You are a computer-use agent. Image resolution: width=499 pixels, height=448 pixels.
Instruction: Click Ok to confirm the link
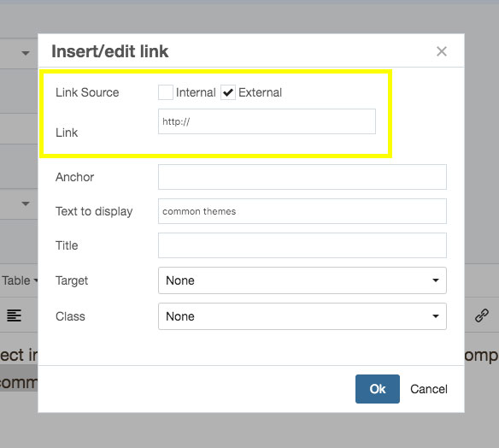coord(378,389)
